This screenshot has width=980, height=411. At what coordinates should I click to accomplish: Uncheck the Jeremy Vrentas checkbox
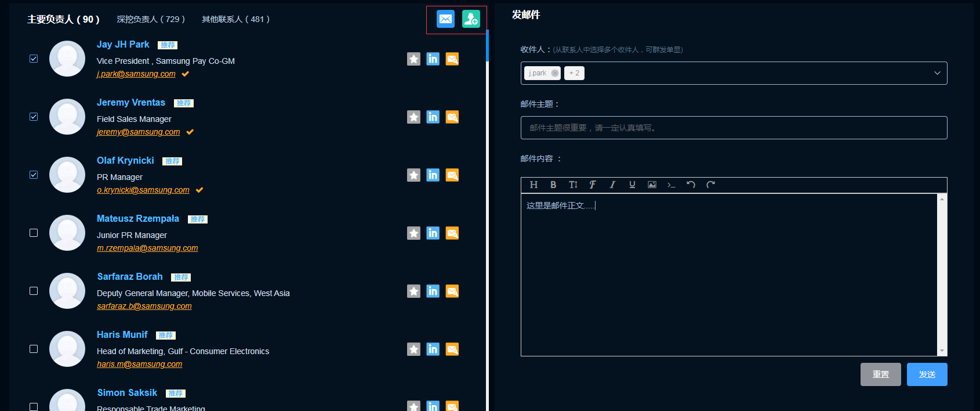point(34,117)
